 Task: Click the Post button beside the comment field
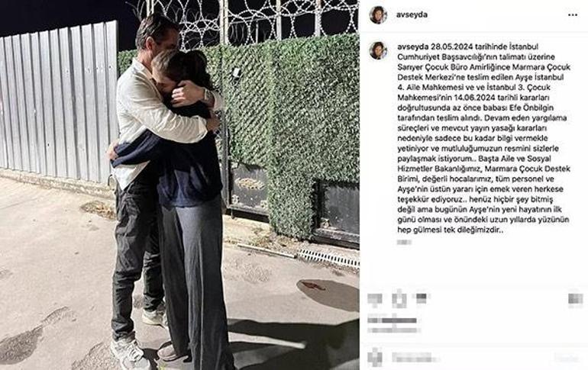pos(567,358)
